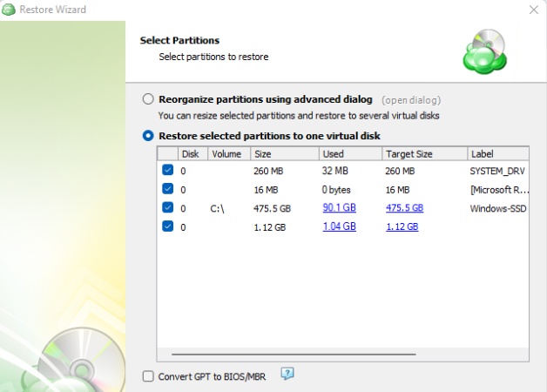This screenshot has width=547, height=392.
Task: Click the 475.5 GB target size link
Action: click(404, 208)
